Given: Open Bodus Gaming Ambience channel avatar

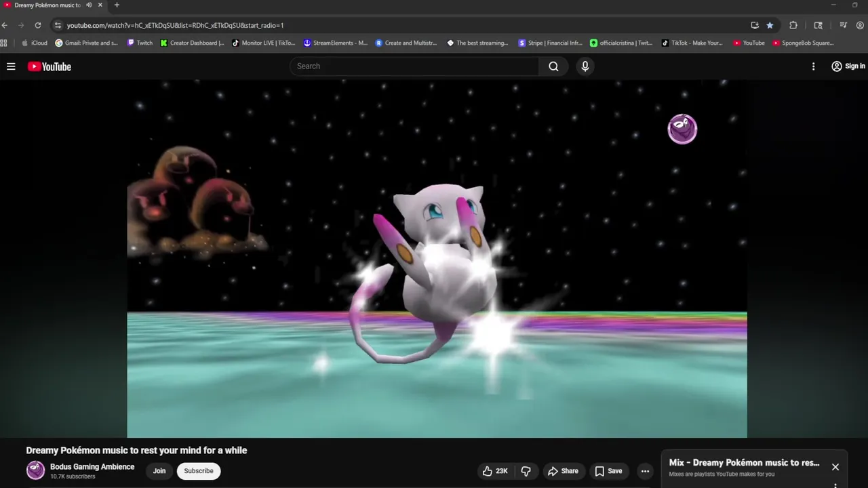Looking at the screenshot, I should [x=35, y=470].
